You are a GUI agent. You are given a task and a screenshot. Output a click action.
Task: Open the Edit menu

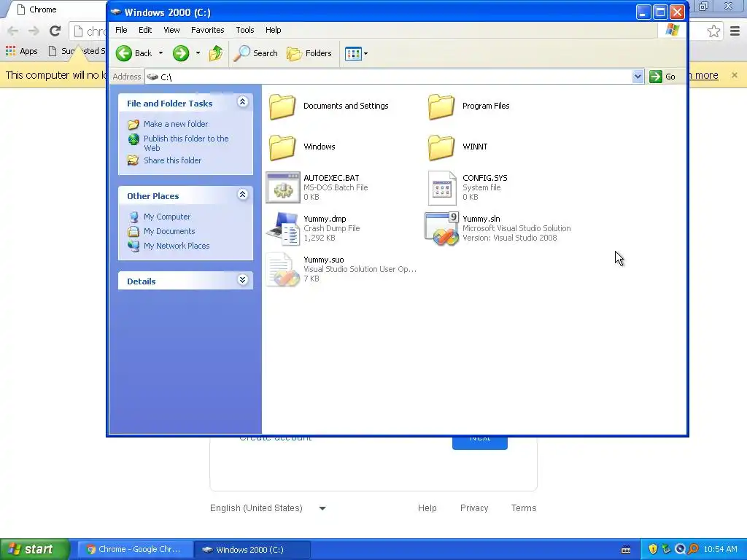pyautogui.click(x=145, y=30)
